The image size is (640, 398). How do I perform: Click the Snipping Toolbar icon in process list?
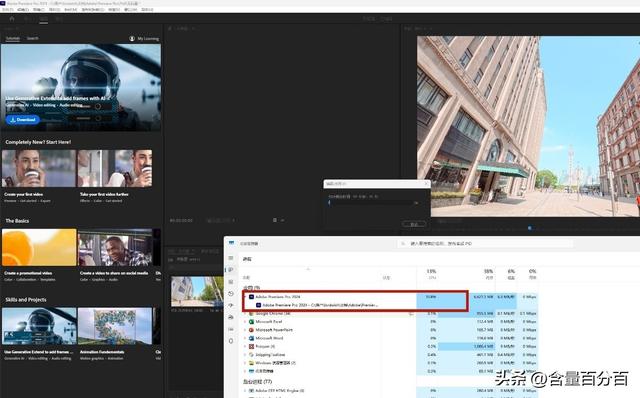(251, 355)
